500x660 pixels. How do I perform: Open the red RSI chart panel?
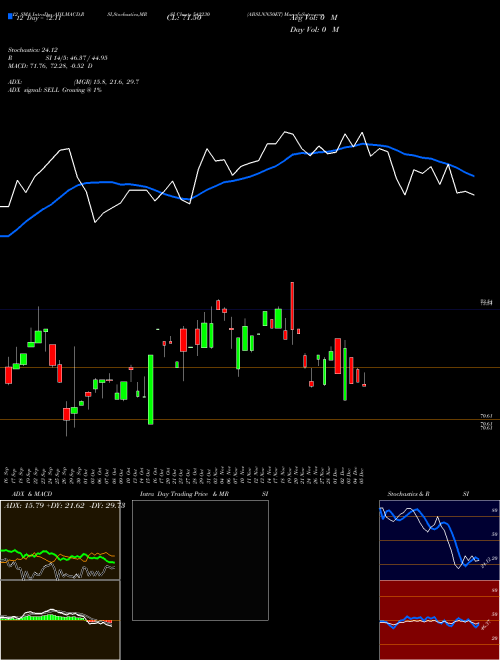(x=439, y=620)
